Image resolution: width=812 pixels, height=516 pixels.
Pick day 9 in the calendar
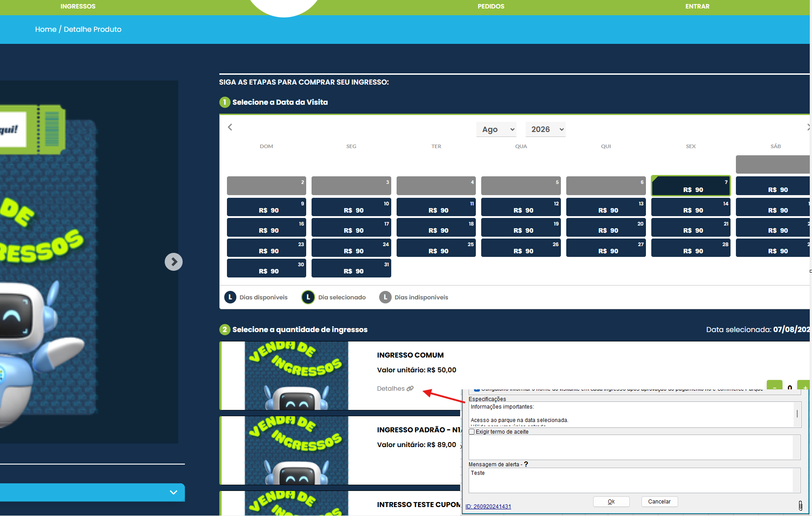266,207
